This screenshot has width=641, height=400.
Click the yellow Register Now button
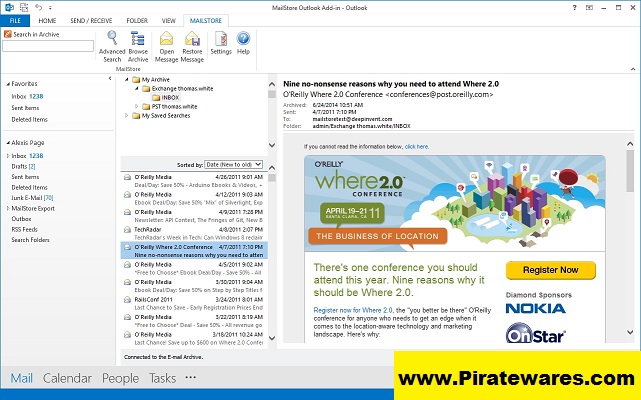(x=543, y=270)
